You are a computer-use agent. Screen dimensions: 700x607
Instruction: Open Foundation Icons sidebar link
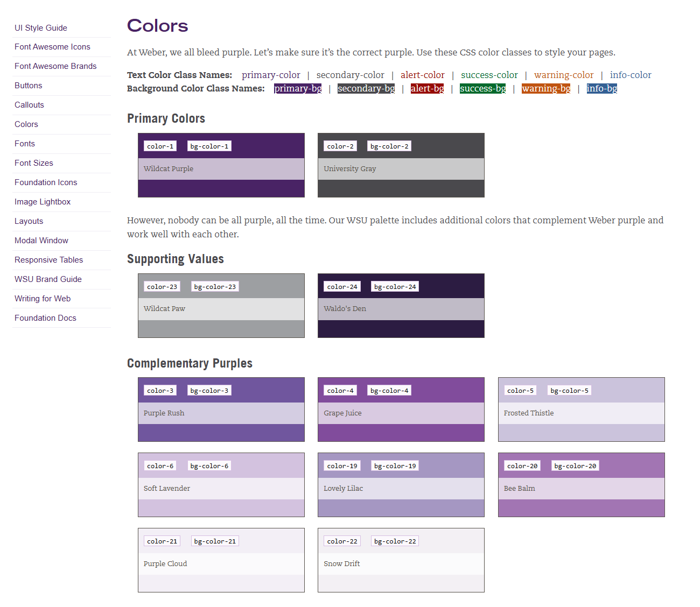click(x=46, y=182)
